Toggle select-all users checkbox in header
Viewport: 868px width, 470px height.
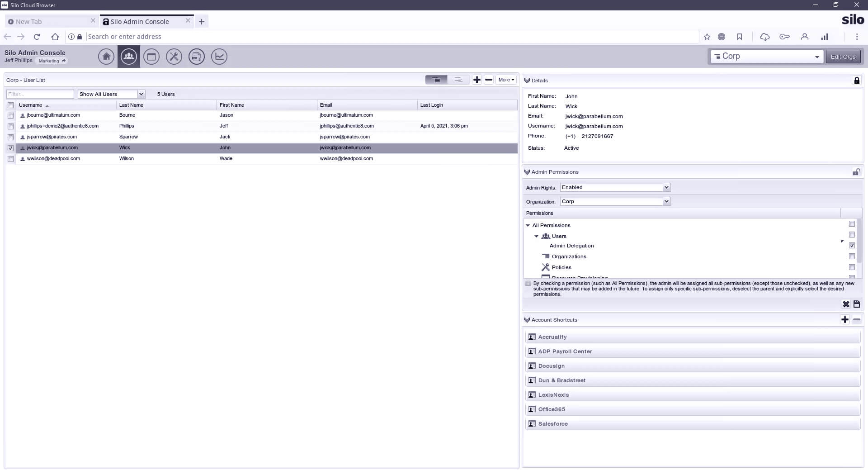coord(10,105)
